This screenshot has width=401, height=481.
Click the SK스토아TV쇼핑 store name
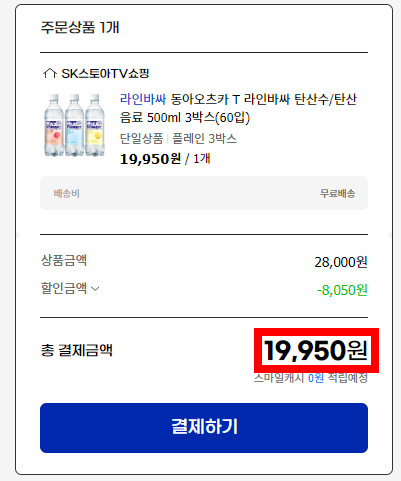click(x=105, y=73)
